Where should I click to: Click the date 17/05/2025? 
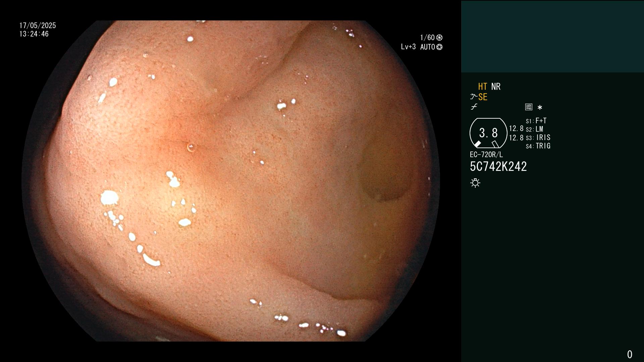(38, 25)
